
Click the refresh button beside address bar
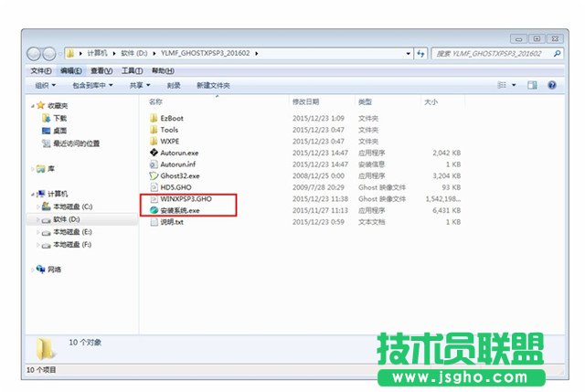[x=420, y=53]
